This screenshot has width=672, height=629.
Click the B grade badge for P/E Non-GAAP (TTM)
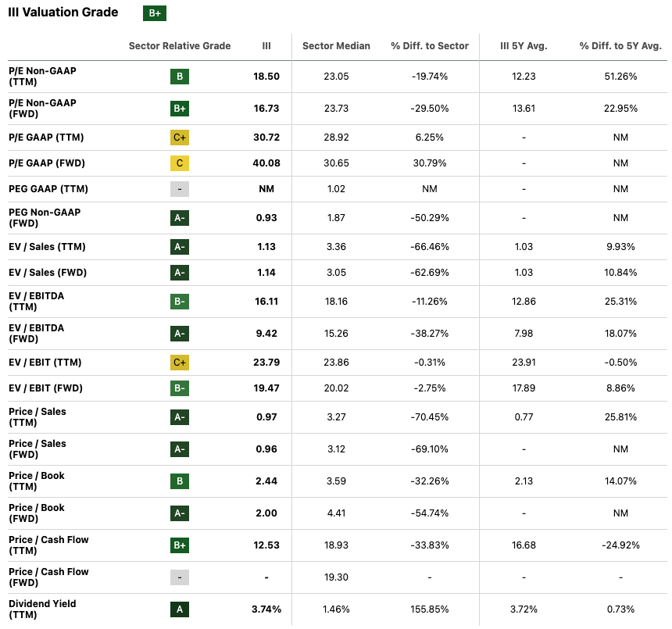(x=180, y=77)
